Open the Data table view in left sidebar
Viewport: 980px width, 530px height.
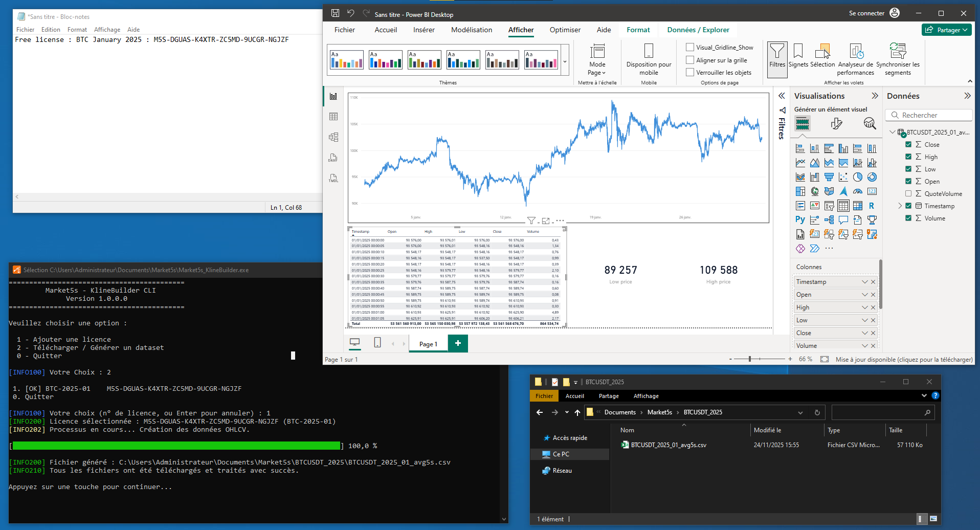(x=333, y=117)
